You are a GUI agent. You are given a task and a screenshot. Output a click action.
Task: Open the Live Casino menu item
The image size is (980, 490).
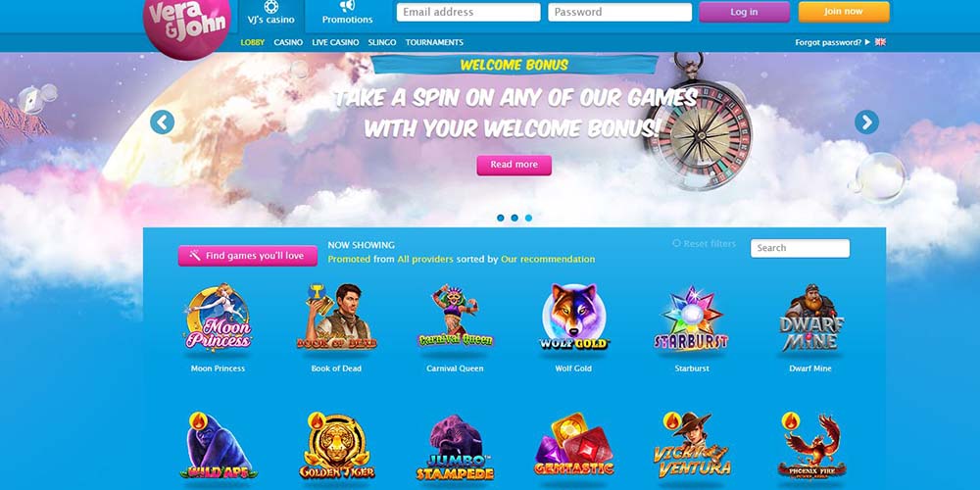[335, 42]
